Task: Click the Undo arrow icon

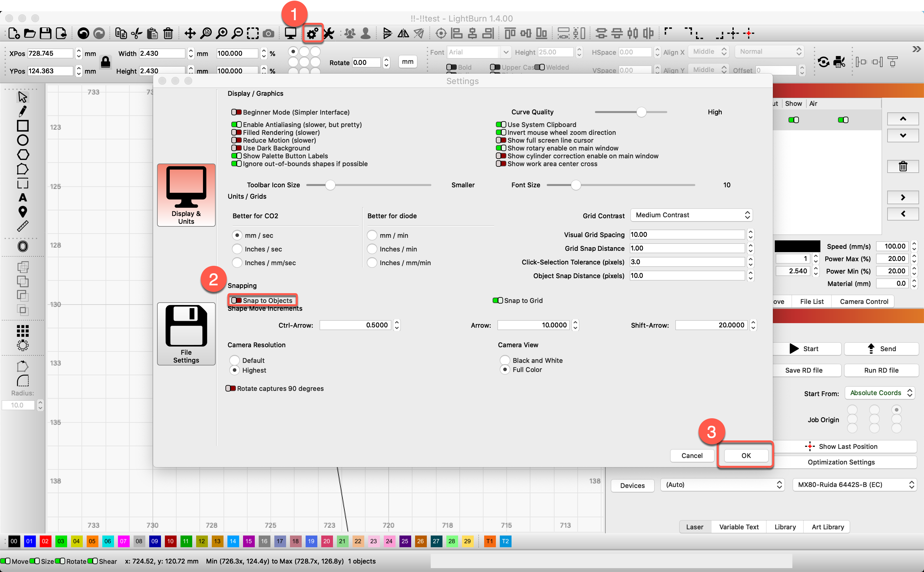Action: (x=83, y=33)
